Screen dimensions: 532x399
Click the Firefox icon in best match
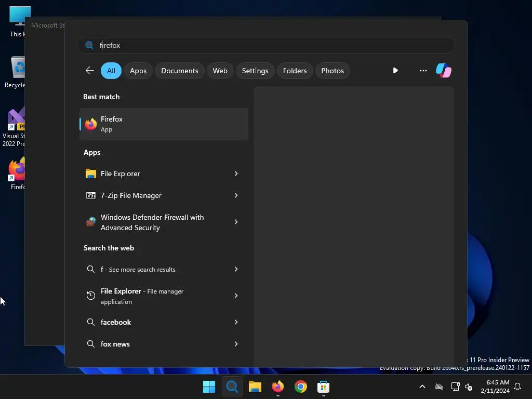coord(90,124)
